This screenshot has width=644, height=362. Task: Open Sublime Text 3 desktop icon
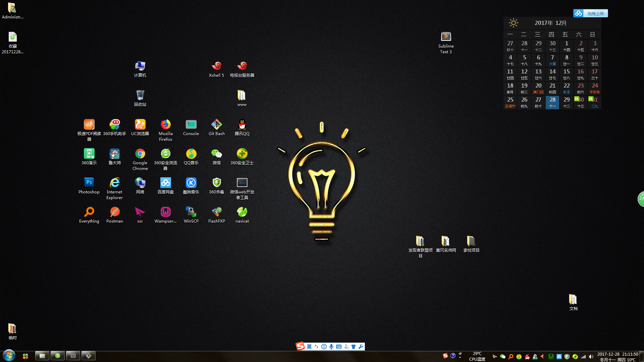[446, 42]
